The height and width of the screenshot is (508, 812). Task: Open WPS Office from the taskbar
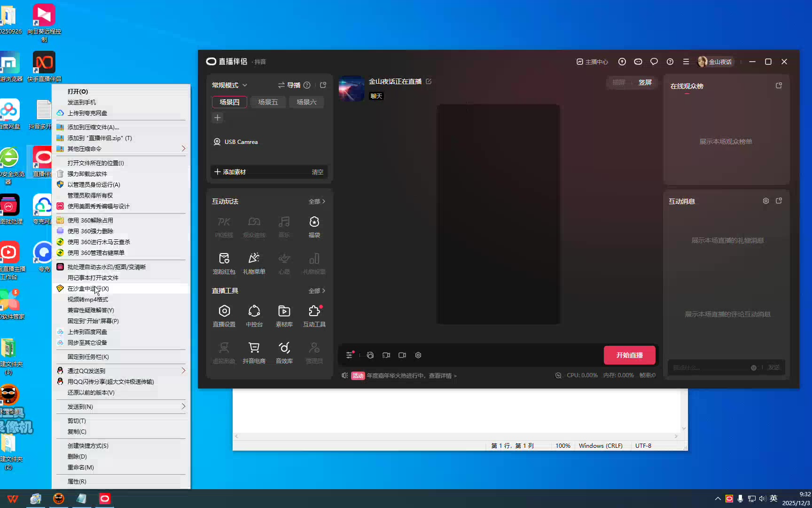13,499
